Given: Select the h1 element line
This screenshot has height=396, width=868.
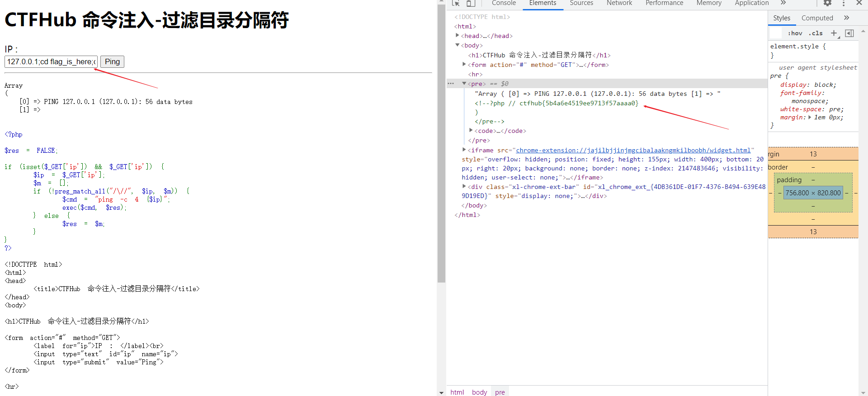Looking at the screenshot, I should pyautogui.click(x=539, y=55).
